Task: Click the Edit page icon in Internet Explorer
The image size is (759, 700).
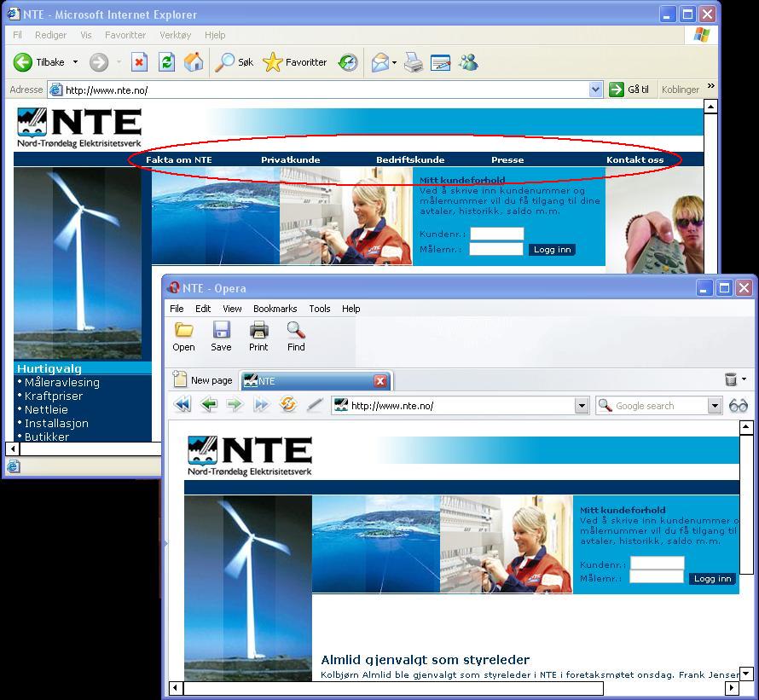Action: coord(441,63)
